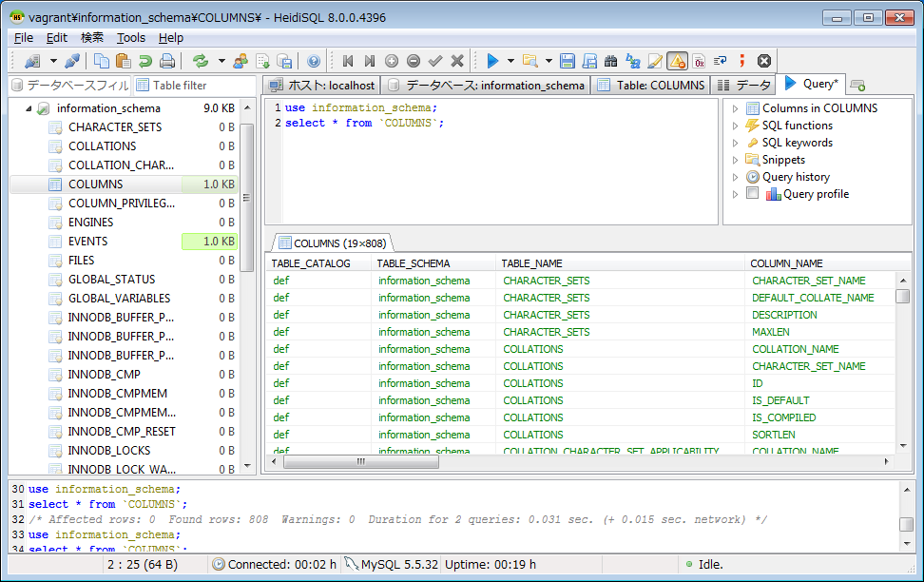
Task: Click the green Refresh icon
Action: click(x=201, y=61)
